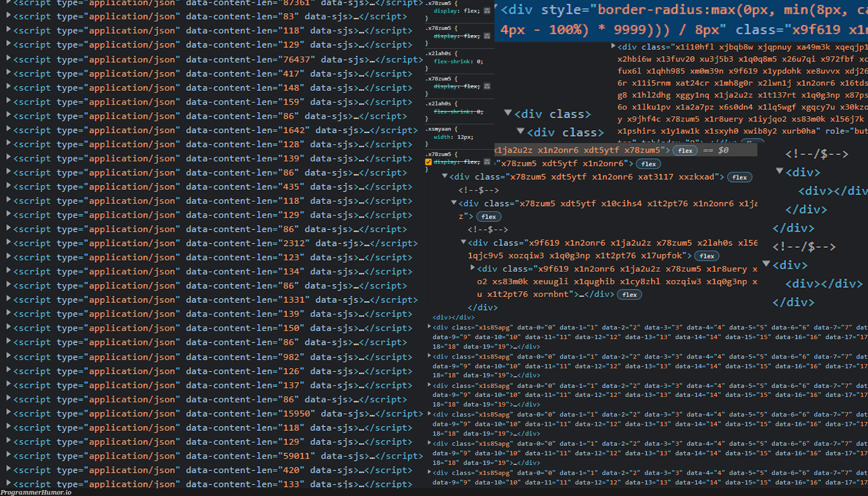This screenshot has width=868, height=496.
Task: Expand script with data-content-len 2312
Action: [8, 243]
